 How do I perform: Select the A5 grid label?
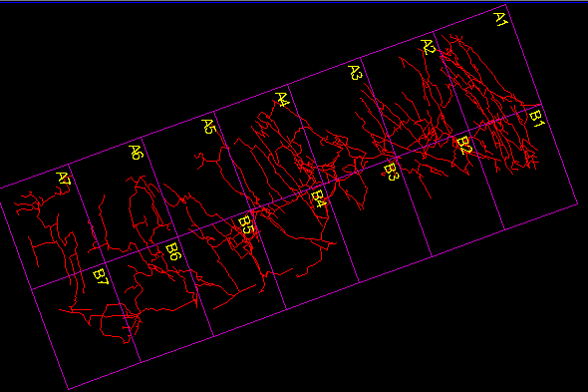(209, 127)
